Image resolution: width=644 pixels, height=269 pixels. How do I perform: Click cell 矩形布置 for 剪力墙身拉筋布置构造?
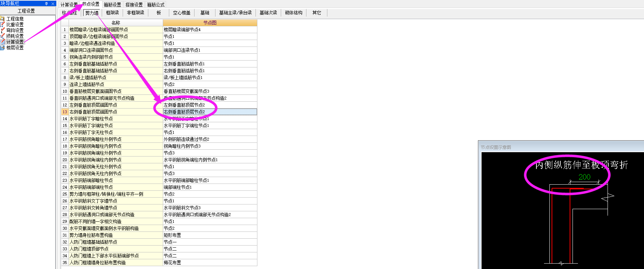pyautogui.click(x=210, y=235)
